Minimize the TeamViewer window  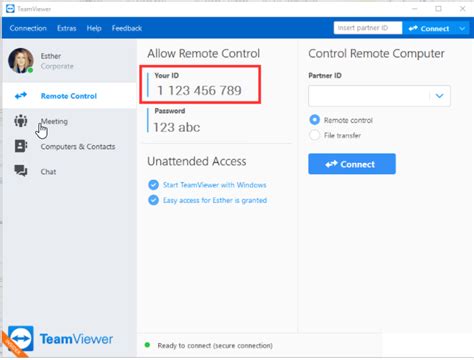click(x=415, y=9)
